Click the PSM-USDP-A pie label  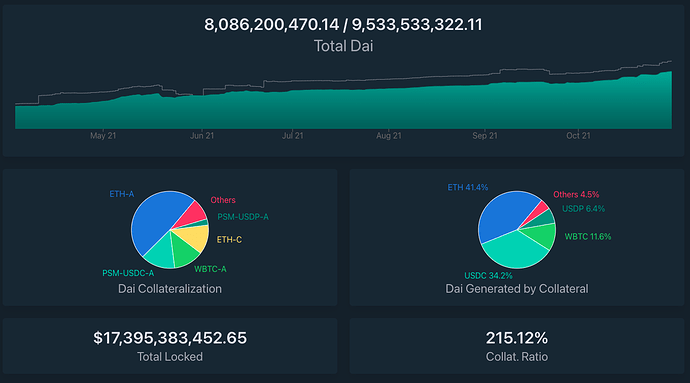[x=243, y=217]
